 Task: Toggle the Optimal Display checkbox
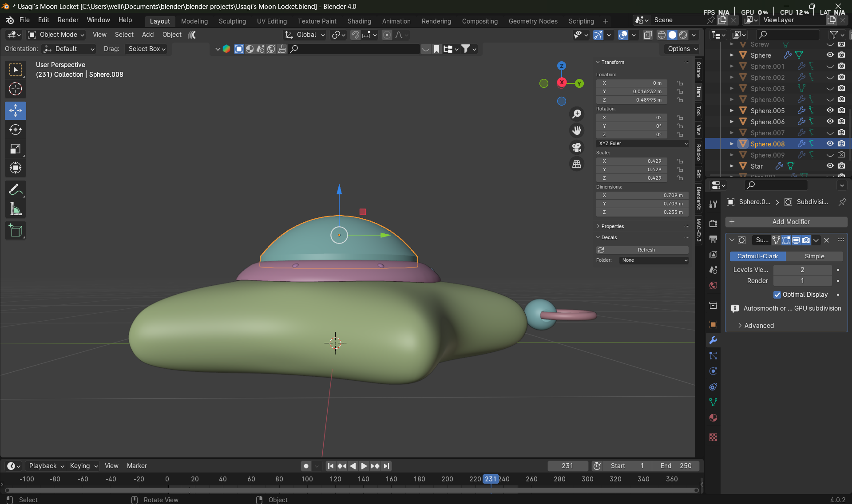tap(777, 295)
